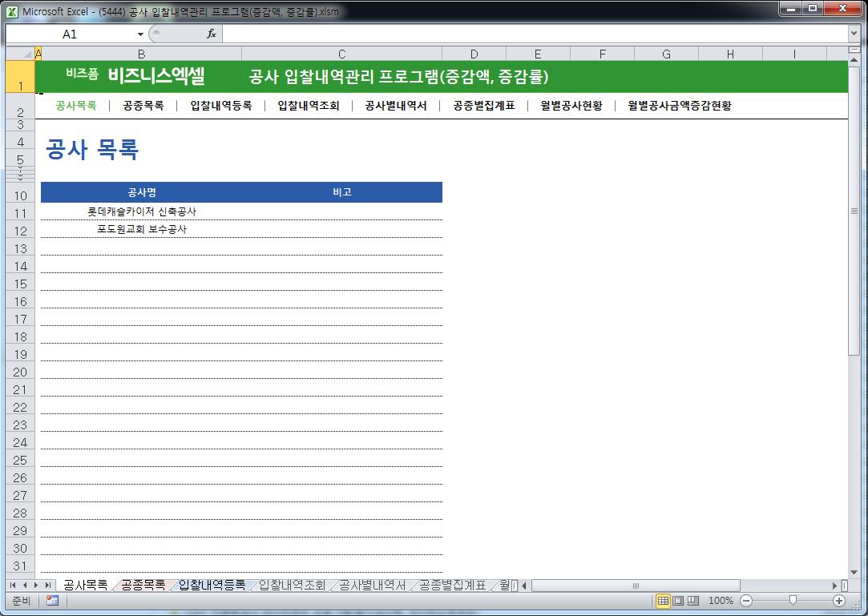Click vertical scrollbar down arrow
The width and height of the screenshot is (868, 616).
pyautogui.click(x=854, y=572)
